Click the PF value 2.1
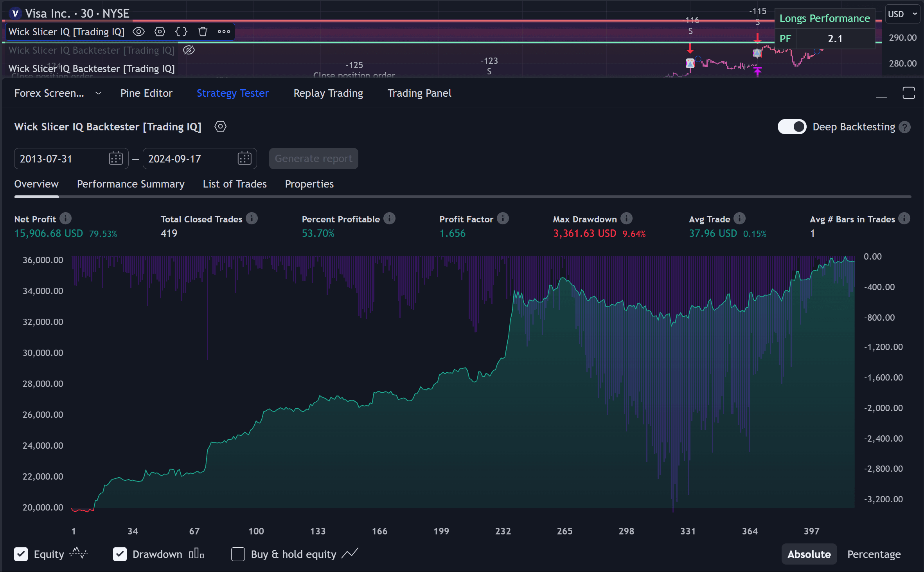Screen dimensions: 924x572 point(835,38)
